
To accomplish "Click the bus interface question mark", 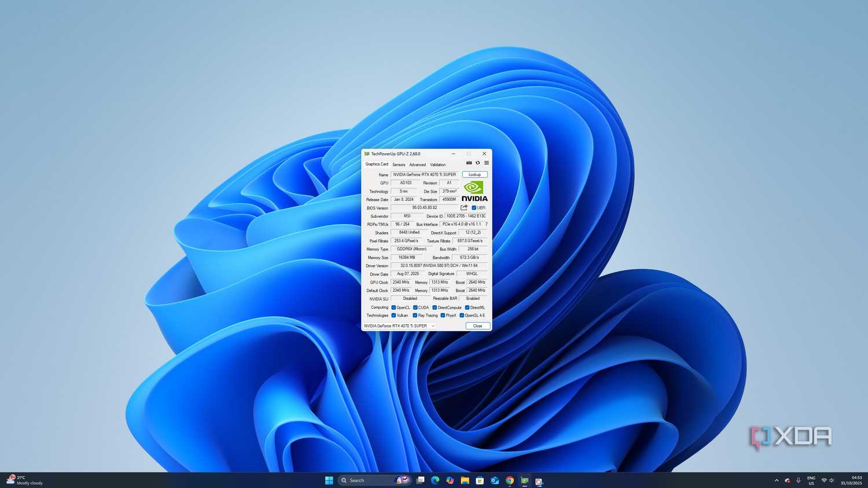I will [486, 224].
